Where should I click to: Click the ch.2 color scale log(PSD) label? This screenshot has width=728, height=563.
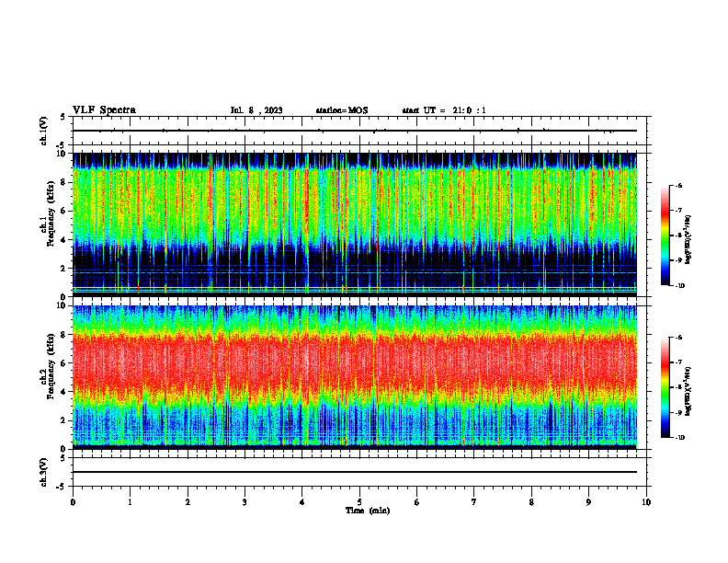point(688,391)
